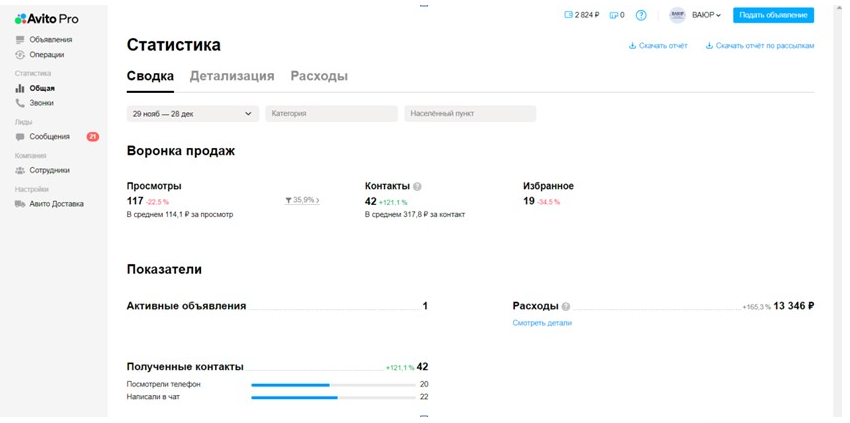Click the info icon next to Расходы

[566, 306]
